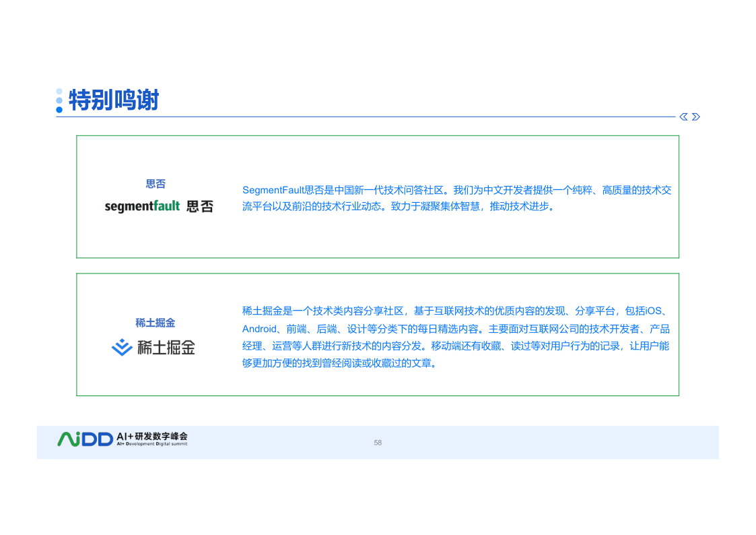Click the 稀土掘金 logo image
Screen dimensions: 756x535
click(153, 347)
